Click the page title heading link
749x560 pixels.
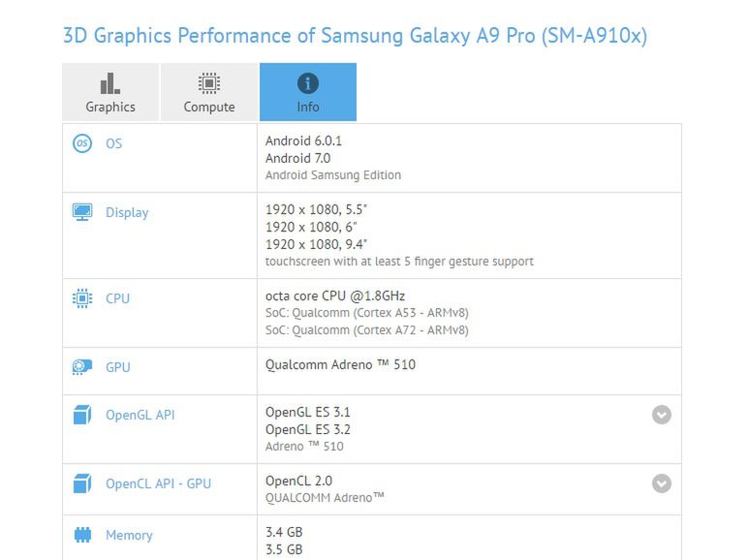(x=355, y=36)
